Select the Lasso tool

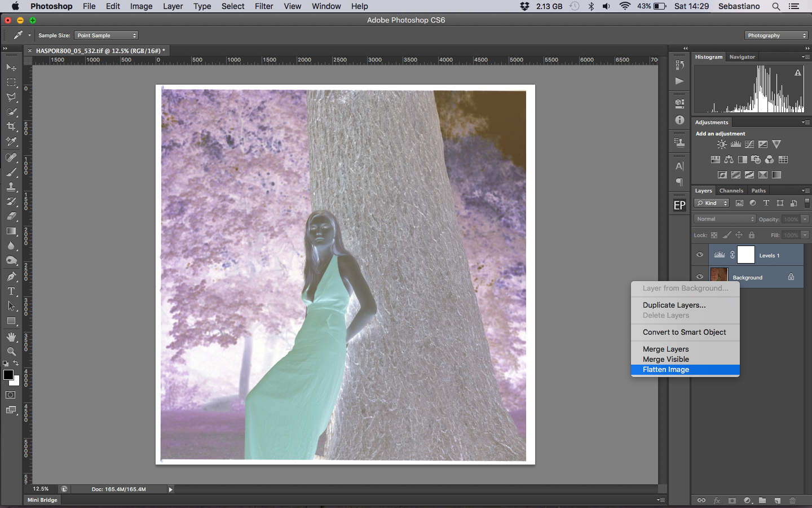click(x=11, y=97)
